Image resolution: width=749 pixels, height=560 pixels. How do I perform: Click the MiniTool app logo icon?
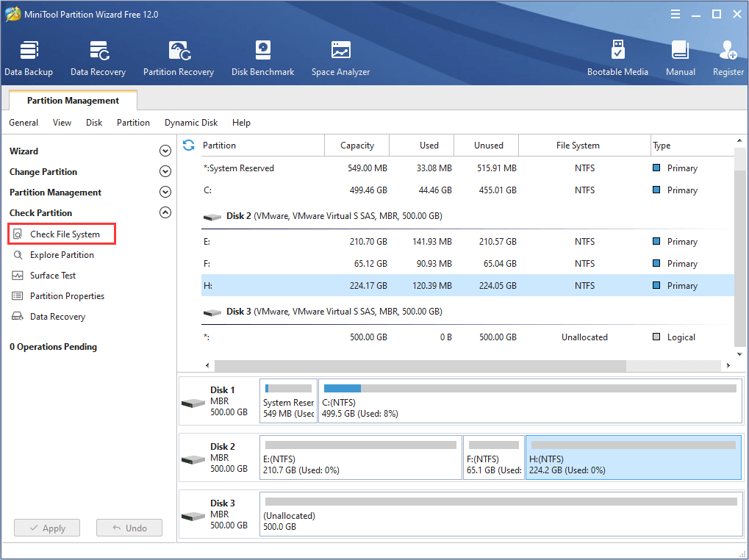pyautogui.click(x=12, y=14)
